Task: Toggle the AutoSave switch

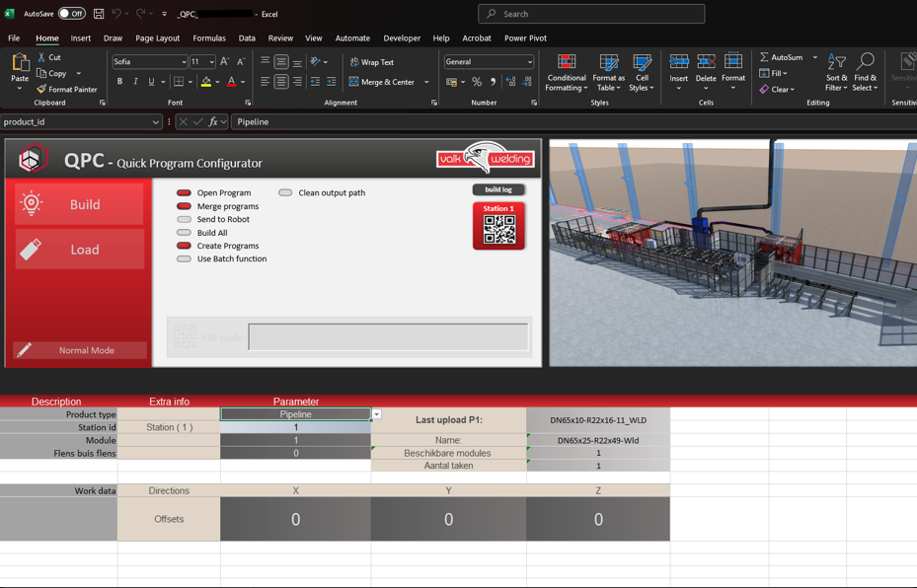Action: point(72,14)
